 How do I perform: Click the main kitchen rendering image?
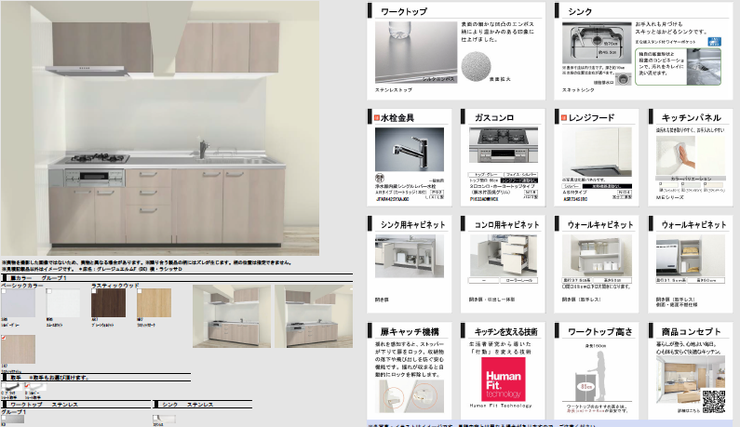[x=160, y=128]
